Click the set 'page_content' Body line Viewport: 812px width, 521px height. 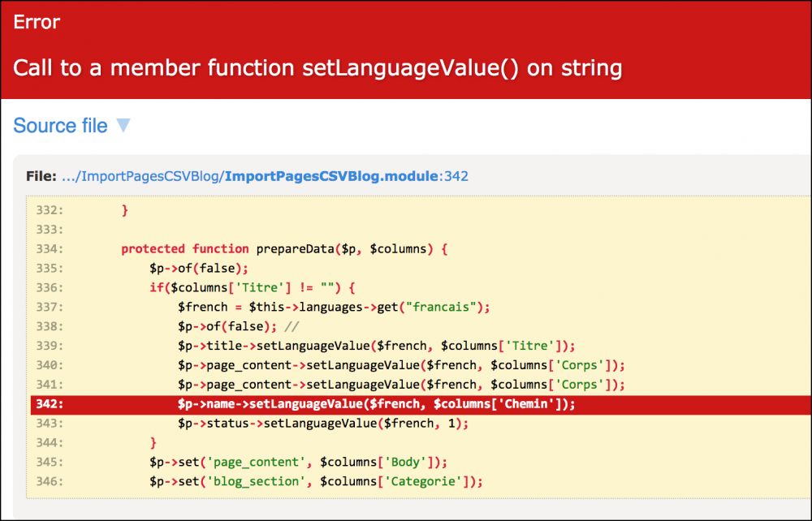click(x=298, y=463)
